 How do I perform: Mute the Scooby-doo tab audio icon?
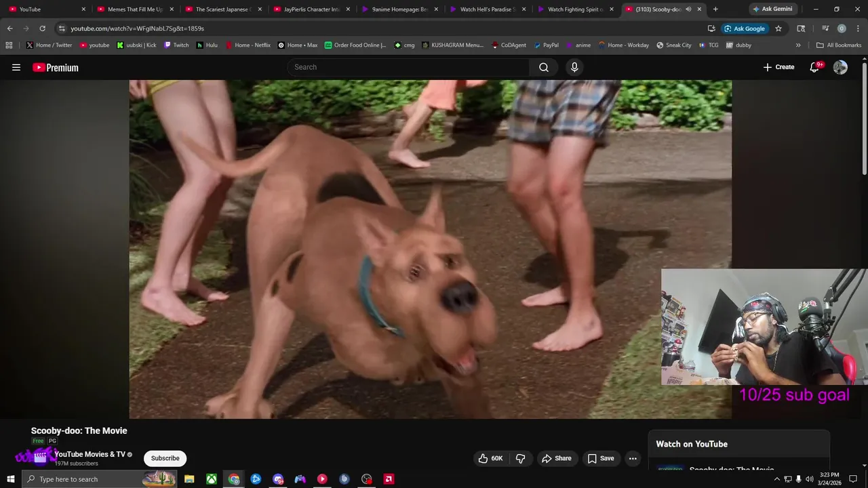tap(688, 9)
